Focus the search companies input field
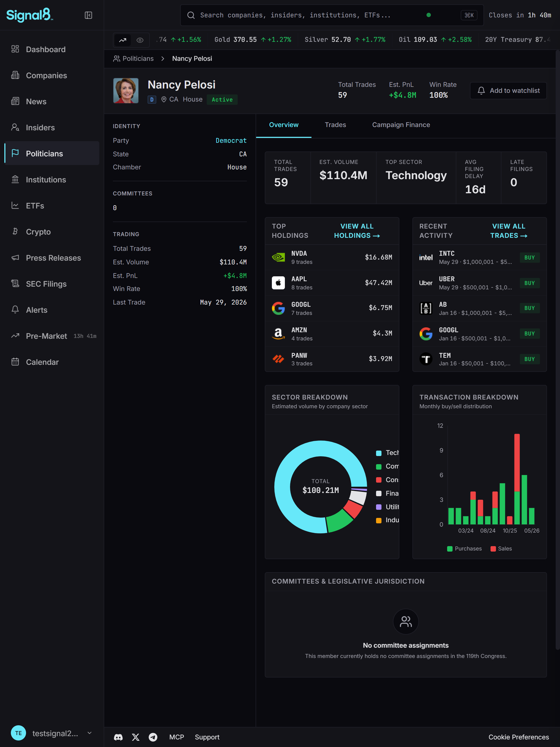 click(332, 15)
